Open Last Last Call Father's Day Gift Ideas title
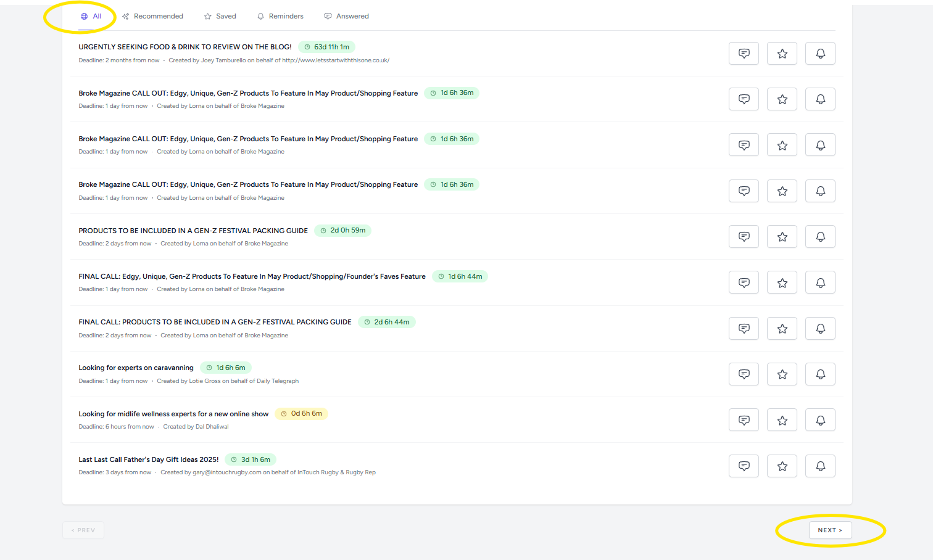Image resolution: width=933 pixels, height=560 pixels. 149,459
